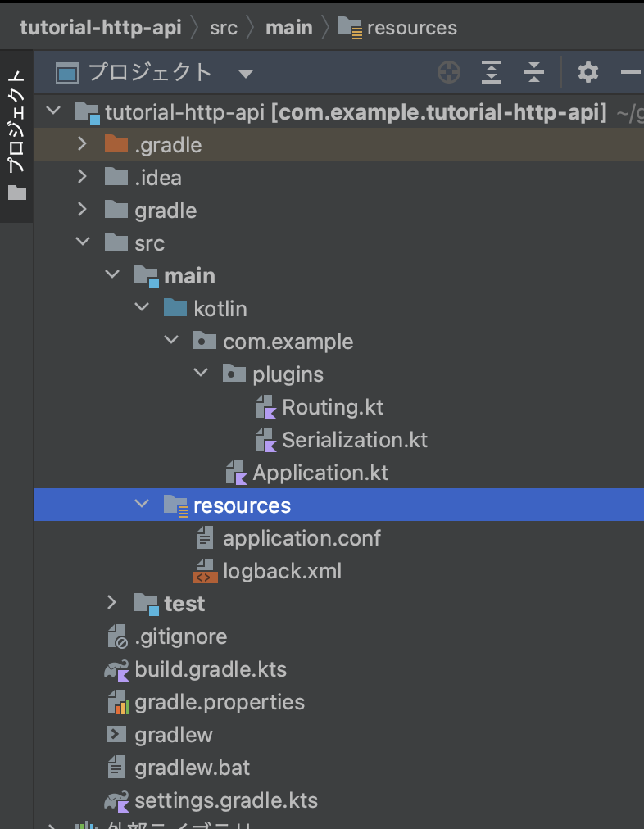
Task: Collapse the plugins package
Action: tap(201, 373)
